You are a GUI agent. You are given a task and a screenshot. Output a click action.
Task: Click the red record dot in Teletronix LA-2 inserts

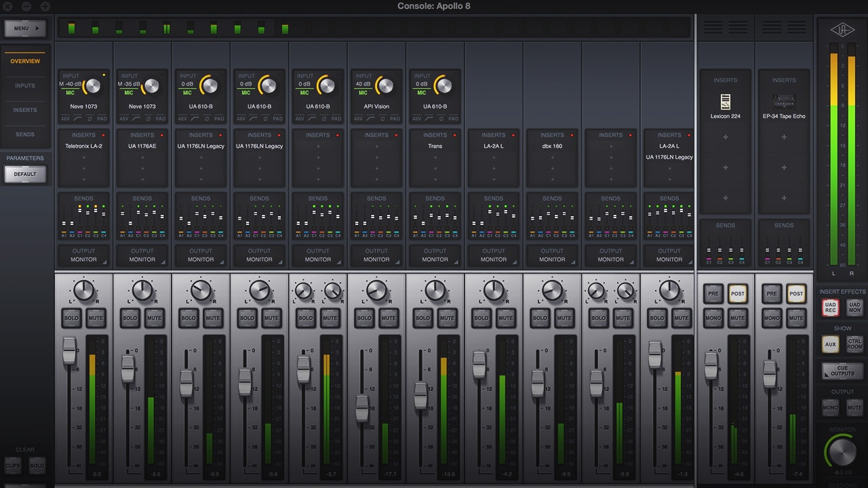coord(102,135)
